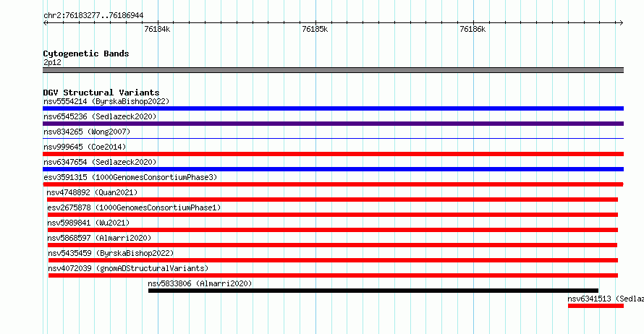Screen dimensions: 644x334
Task: Click the nsv4748892 (Quan2021) label
Action: tap(92, 192)
